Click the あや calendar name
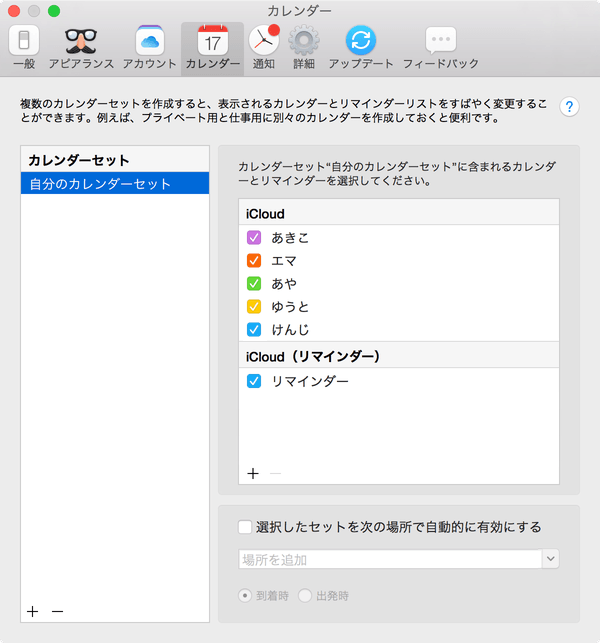600x643 pixels. pyautogui.click(x=284, y=283)
